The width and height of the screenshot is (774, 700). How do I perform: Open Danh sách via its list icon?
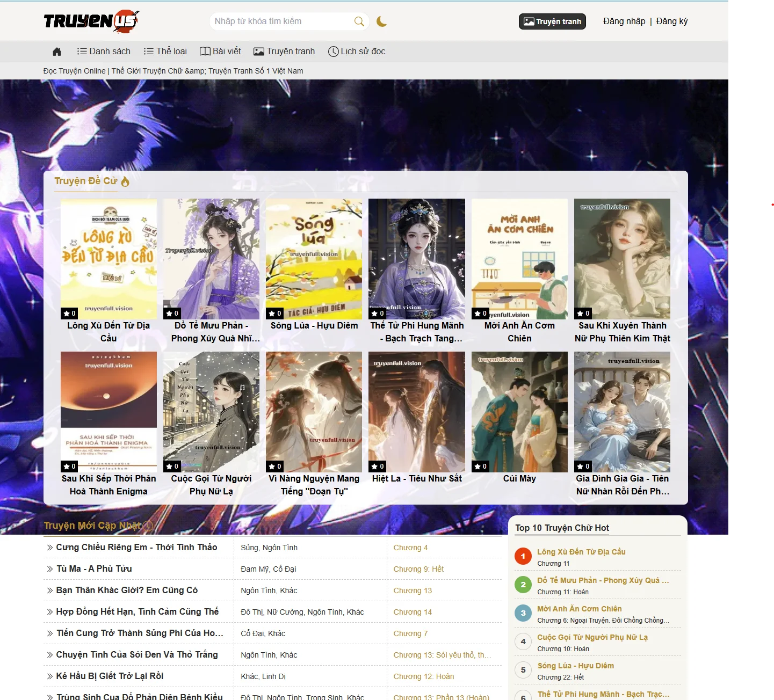click(82, 51)
